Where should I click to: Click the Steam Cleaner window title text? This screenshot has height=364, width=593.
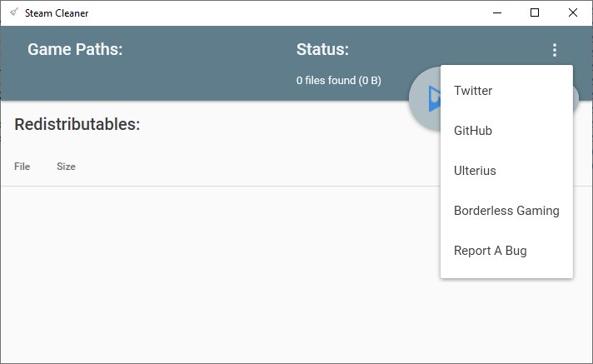[57, 13]
